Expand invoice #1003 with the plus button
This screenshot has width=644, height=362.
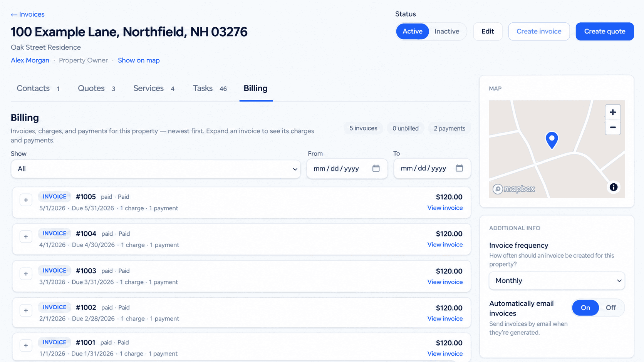click(x=26, y=274)
